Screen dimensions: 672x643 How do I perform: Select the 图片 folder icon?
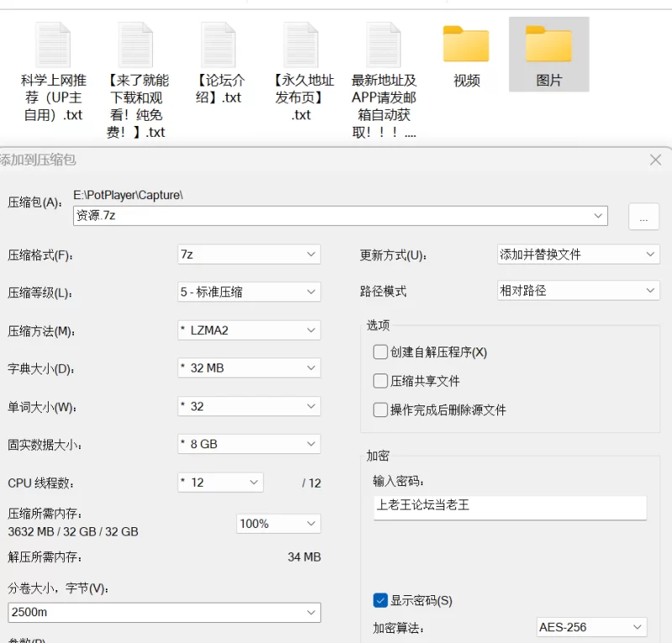point(549,44)
